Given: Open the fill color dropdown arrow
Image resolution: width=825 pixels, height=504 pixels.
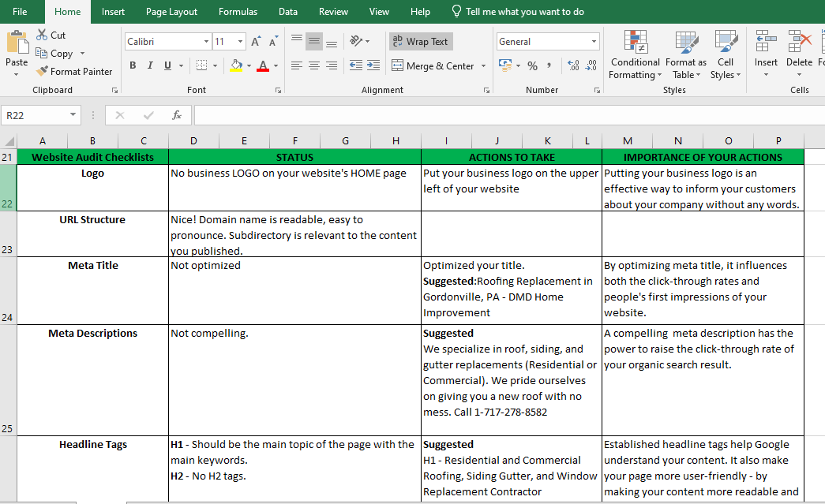Looking at the screenshot, I should point(249,65).
